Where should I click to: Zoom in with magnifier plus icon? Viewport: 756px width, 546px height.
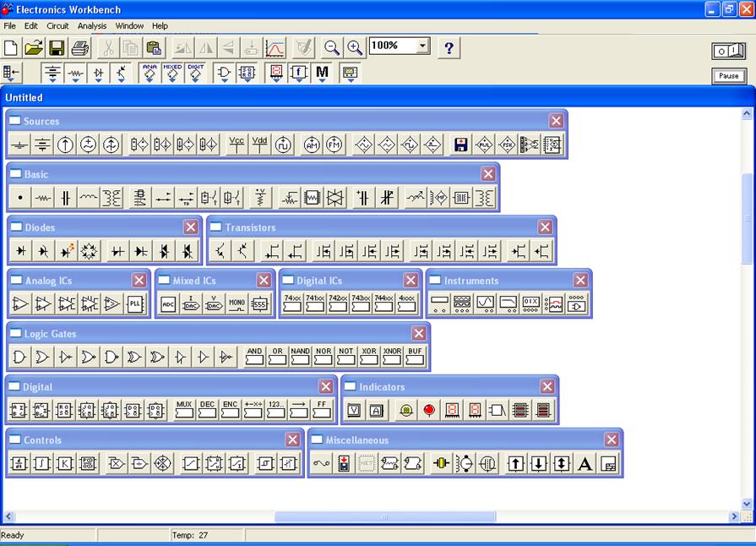[x=355, y=47]
